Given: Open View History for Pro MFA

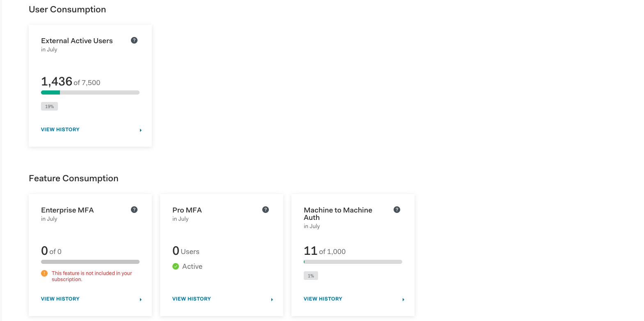Looking at the screenshot, I should (x=192, y=299).
